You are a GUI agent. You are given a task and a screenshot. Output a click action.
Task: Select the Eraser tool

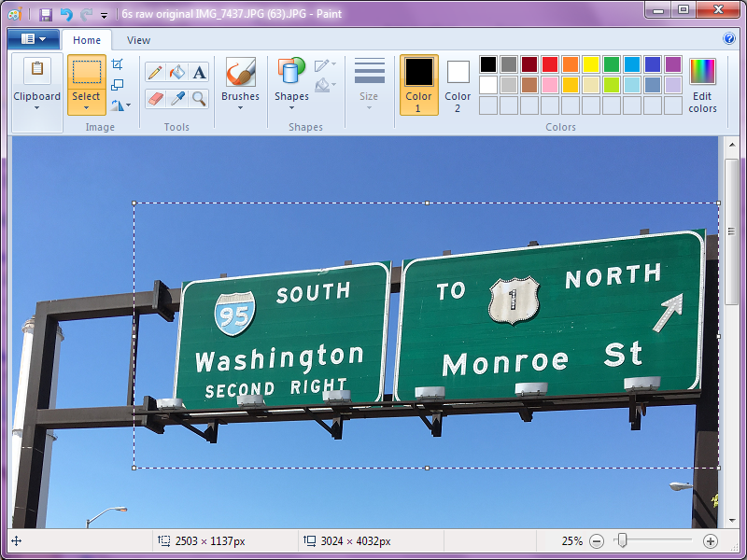pos(155,99)
